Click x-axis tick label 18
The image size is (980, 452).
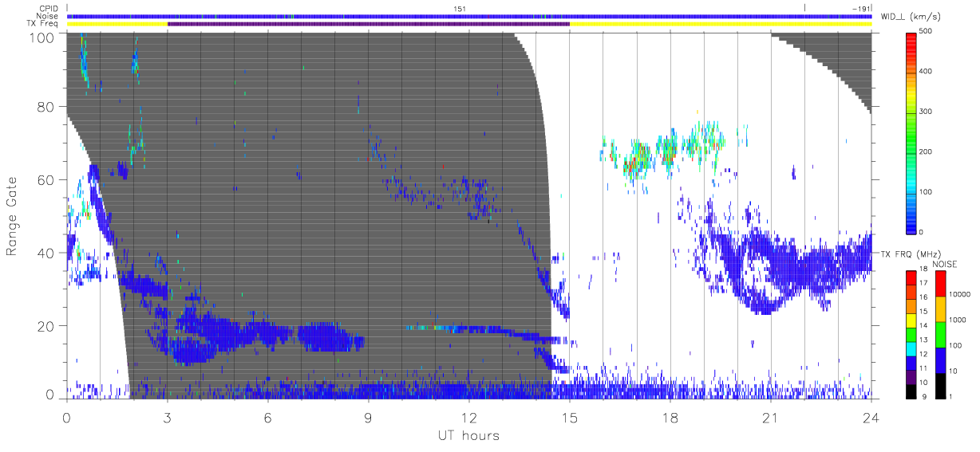coord(670,418)
